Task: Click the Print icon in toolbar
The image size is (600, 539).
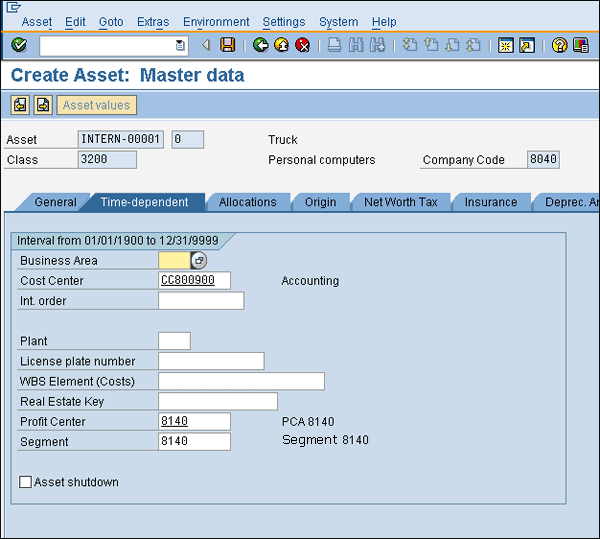Action: pos(335,45)
